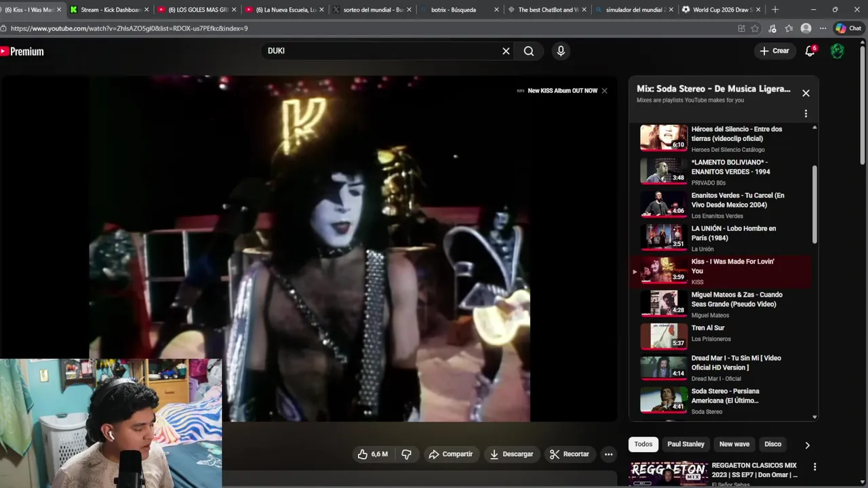Play Héroes del Silencio - Entre dos tierras

pyautogui.click(x=720, y=138)
